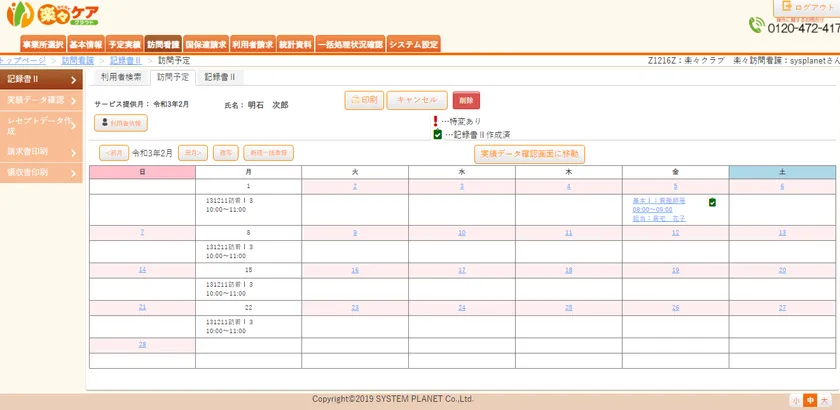This screenshot has height=410, width=840.
Task: Select 大 font size toggle
Action: coord(824,400)
